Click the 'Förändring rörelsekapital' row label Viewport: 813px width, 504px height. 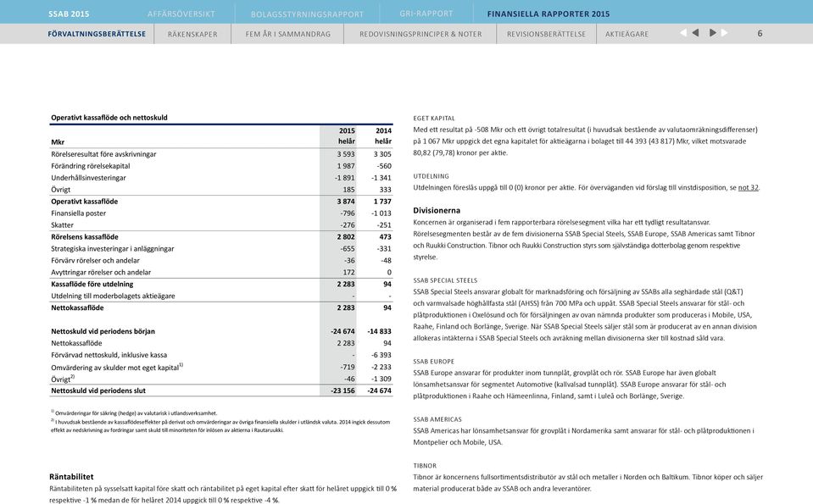91,166
